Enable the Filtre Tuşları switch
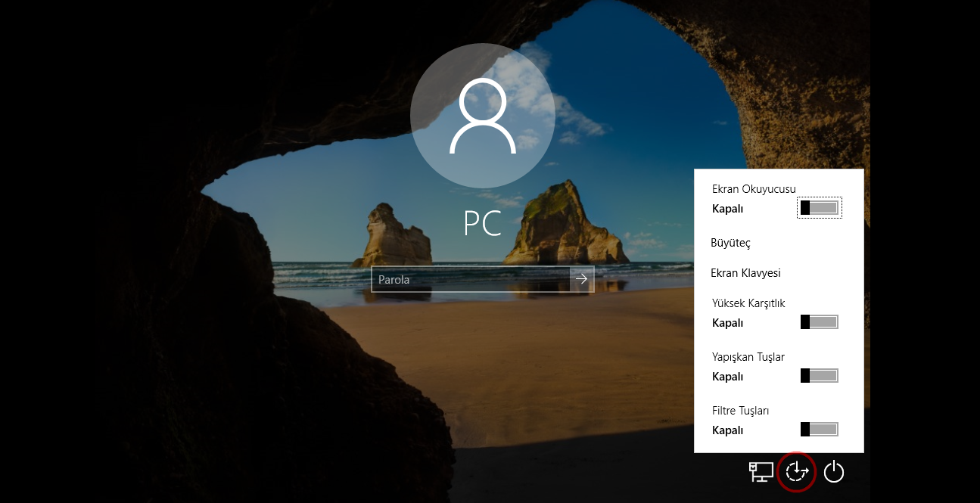The height and width of the screenshot is (503, 980). 820,430
